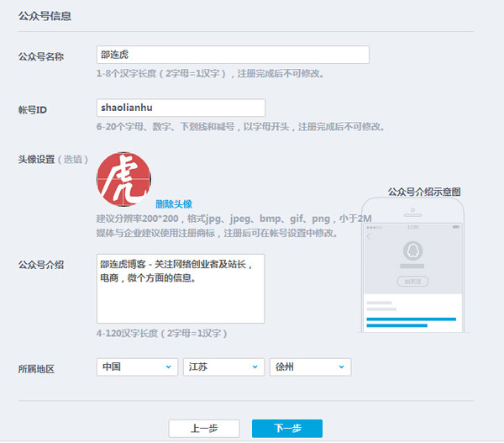Image resolution: width=504 pixels, height=443 pixels.
Task: Click the 公众号名称 input field
Action: pos(233,55)
